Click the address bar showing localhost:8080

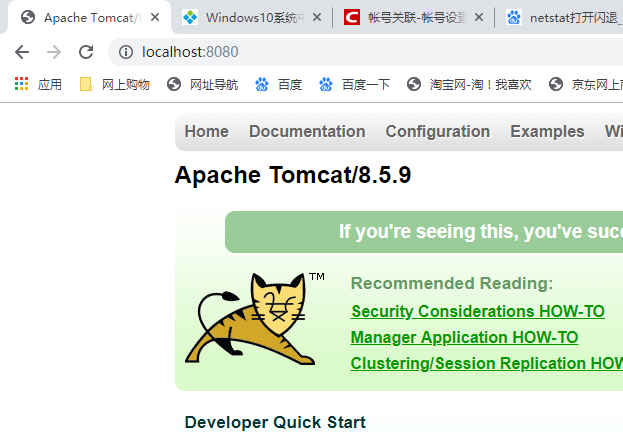tap(366, 52)
